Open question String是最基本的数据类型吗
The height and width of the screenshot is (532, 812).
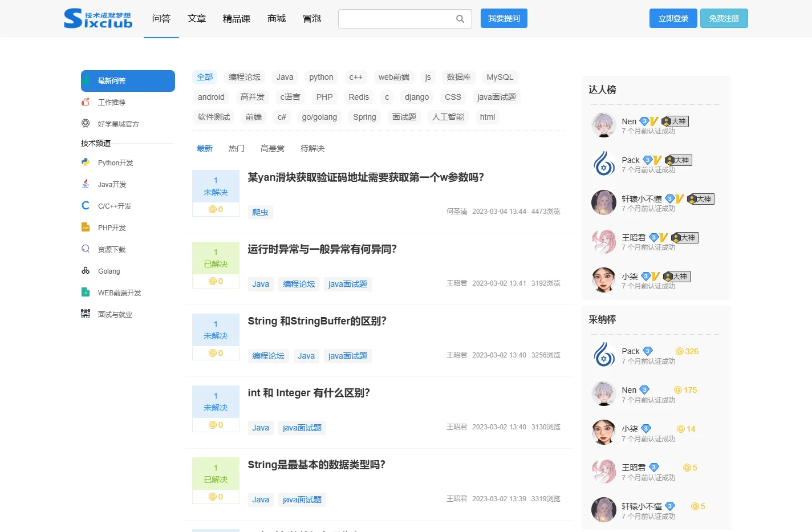[x=316, y=465]
